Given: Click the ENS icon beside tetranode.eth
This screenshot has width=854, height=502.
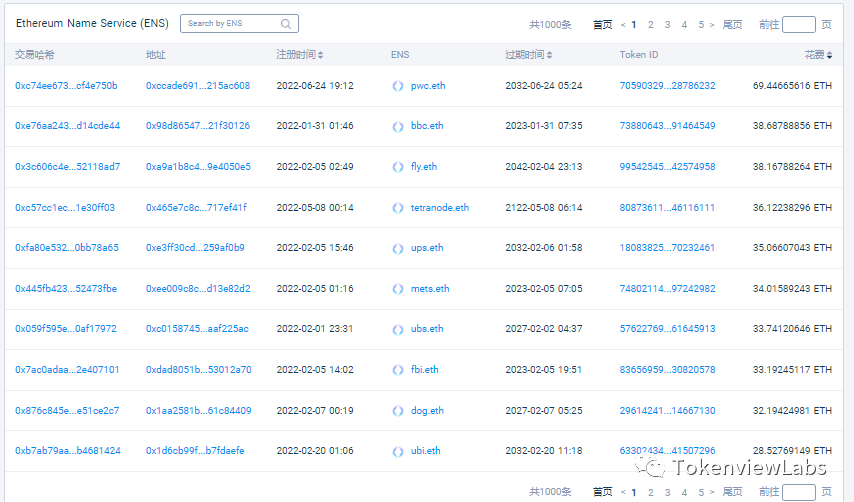Looking at the screenshot, I should pyautogui.click(x=398, y=208).
